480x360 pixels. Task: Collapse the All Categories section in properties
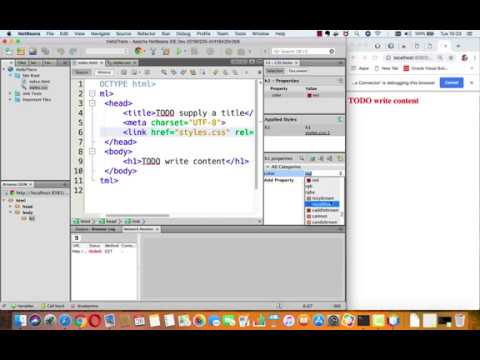coord(267,166)
